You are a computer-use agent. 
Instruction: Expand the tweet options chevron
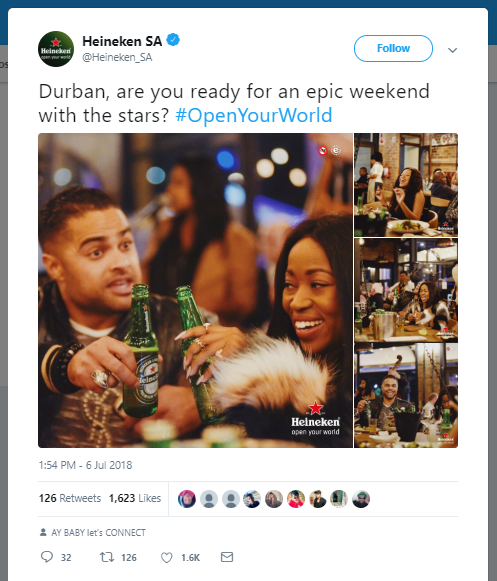tap(453, 50)
